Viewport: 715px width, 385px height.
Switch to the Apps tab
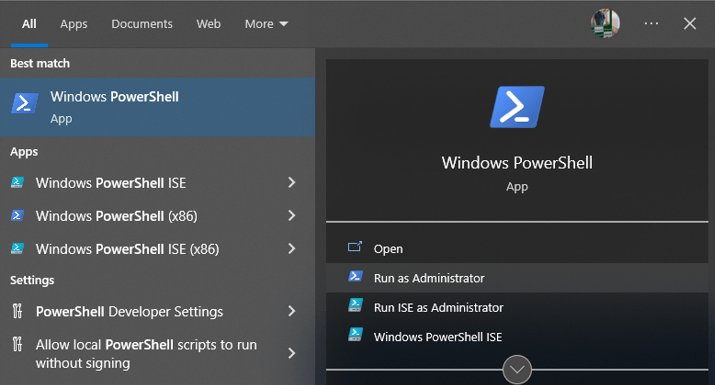tap(74, 24)
